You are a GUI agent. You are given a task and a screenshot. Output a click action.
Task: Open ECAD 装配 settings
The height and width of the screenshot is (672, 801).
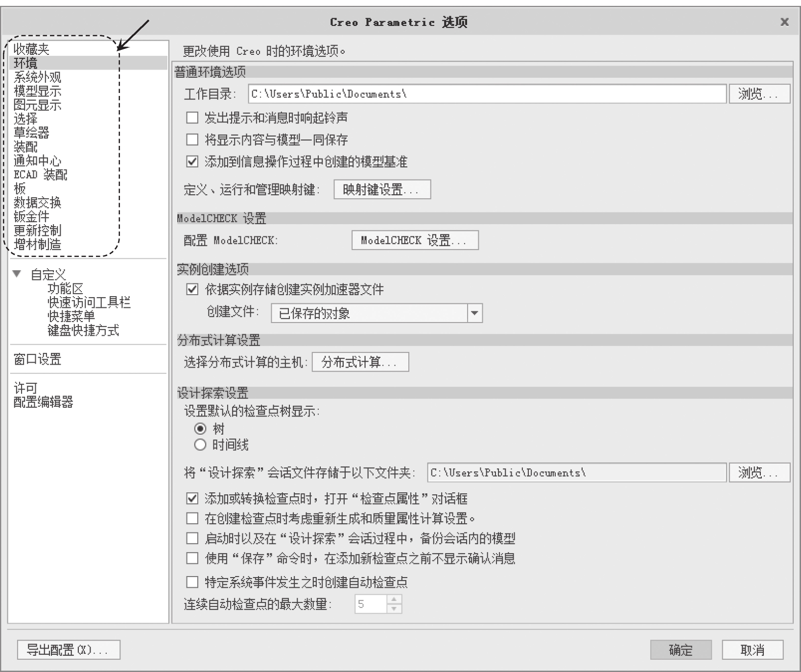[41, 175]
